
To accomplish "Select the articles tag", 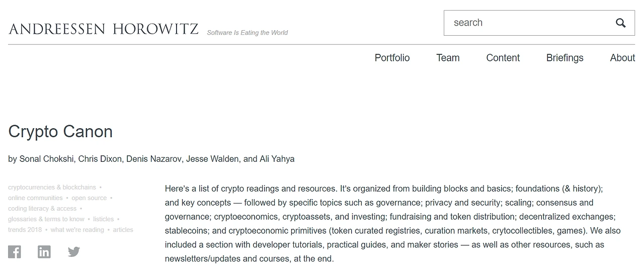I will (x=123, y=230).
